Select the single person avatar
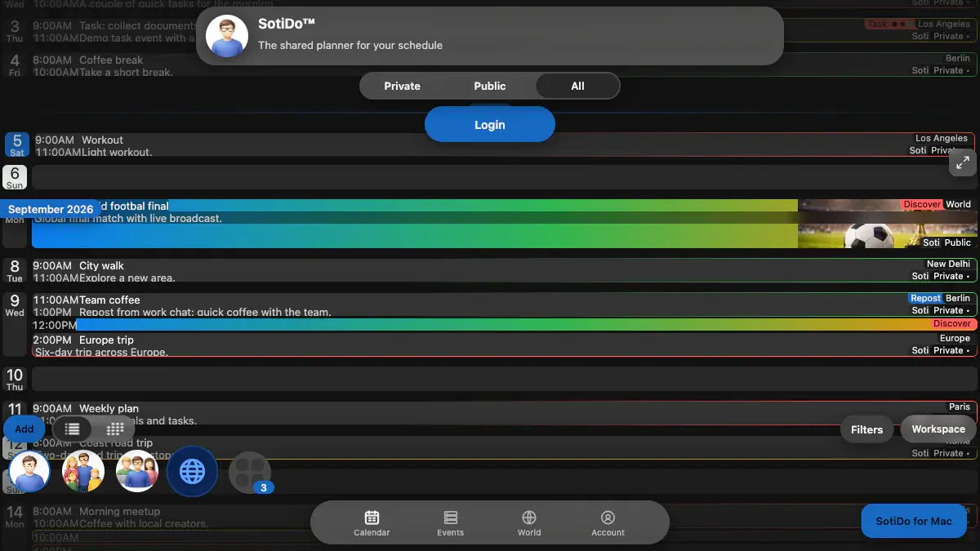 (30, 471)
